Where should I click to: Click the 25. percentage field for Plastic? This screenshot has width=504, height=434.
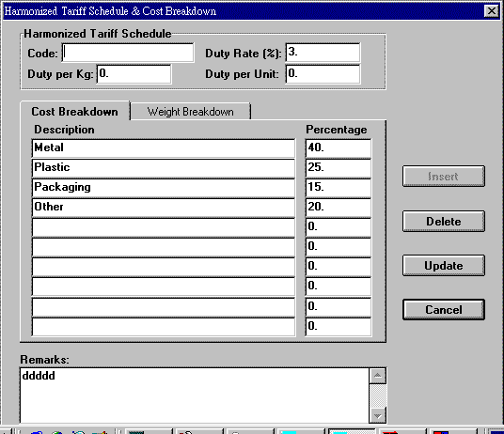click(339, 168)
